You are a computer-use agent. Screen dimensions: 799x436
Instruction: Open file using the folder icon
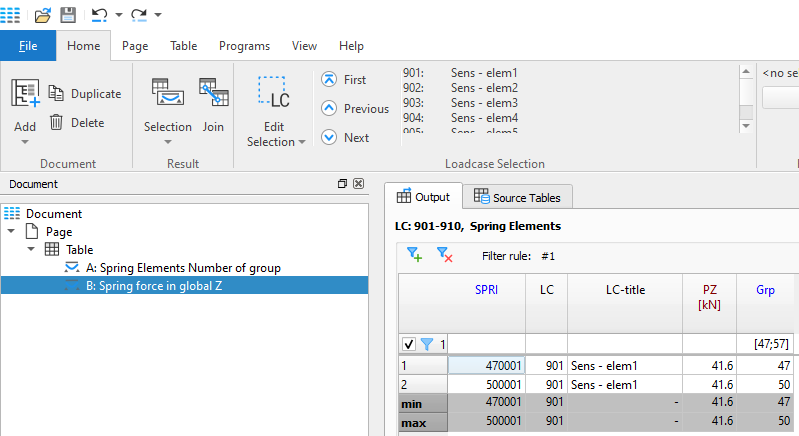(43, 15)
